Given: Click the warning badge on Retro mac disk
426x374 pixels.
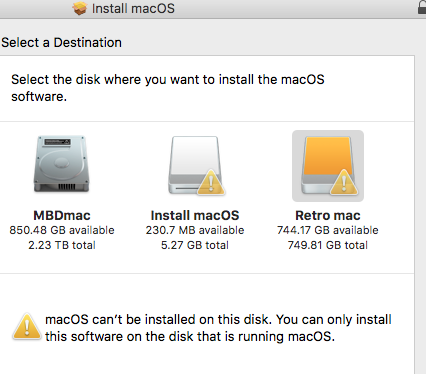Looking at the screenshot, I should pos(344,182).
